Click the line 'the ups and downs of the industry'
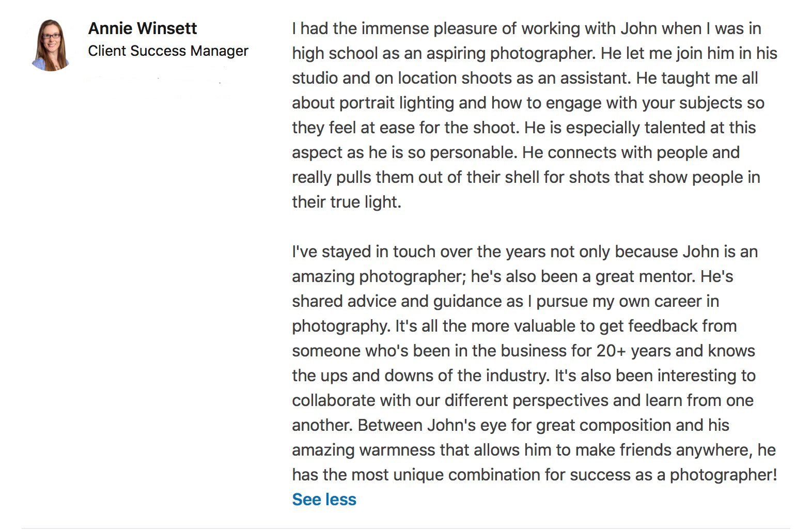 pos(524,376)
